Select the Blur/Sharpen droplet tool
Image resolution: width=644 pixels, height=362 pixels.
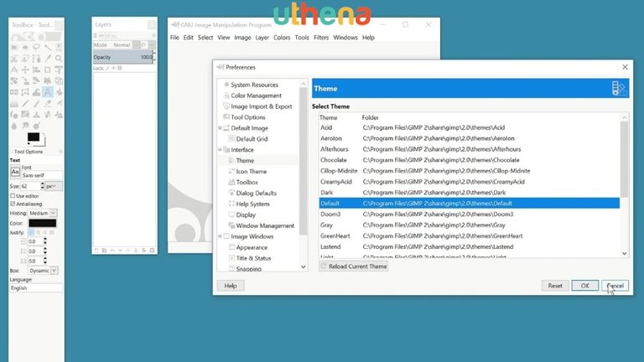pos(13,126)
